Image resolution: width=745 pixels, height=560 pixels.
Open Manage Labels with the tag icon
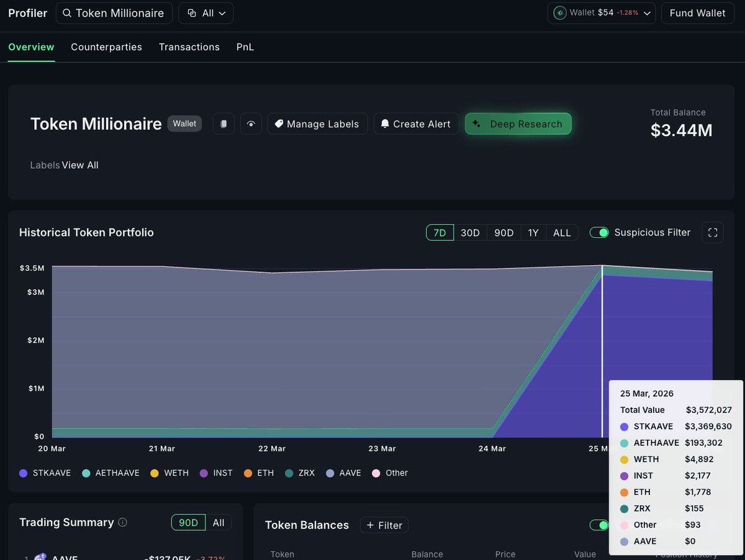pos(279,124)
